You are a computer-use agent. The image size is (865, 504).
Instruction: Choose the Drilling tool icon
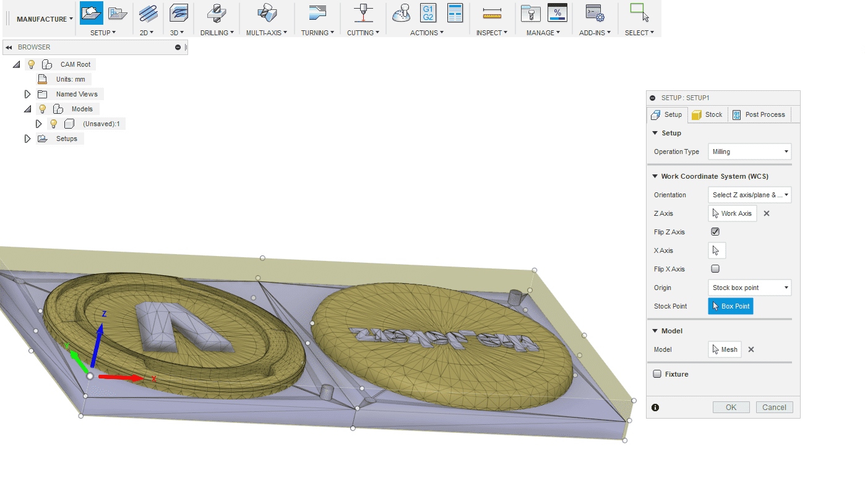tap(217, 12)
